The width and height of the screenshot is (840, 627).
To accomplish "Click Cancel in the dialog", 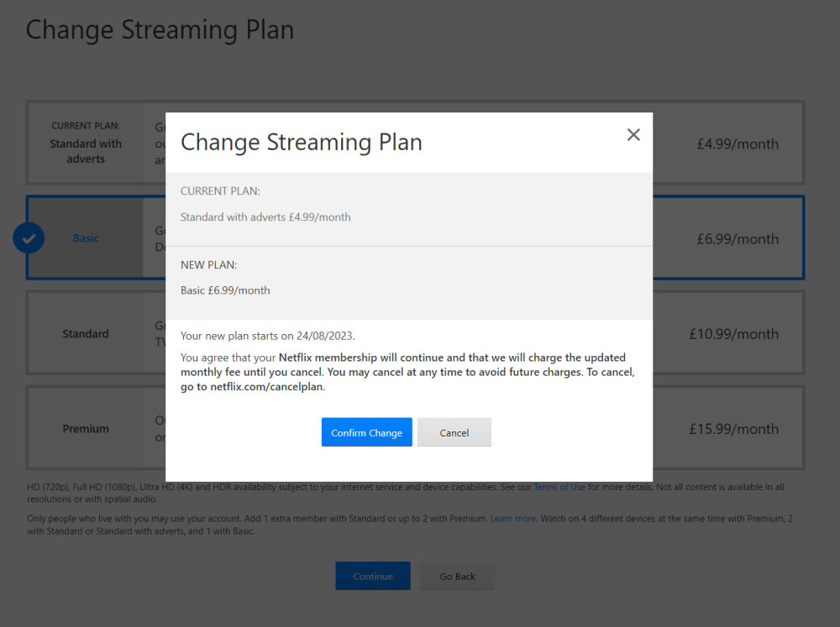I will pos(454,432).
